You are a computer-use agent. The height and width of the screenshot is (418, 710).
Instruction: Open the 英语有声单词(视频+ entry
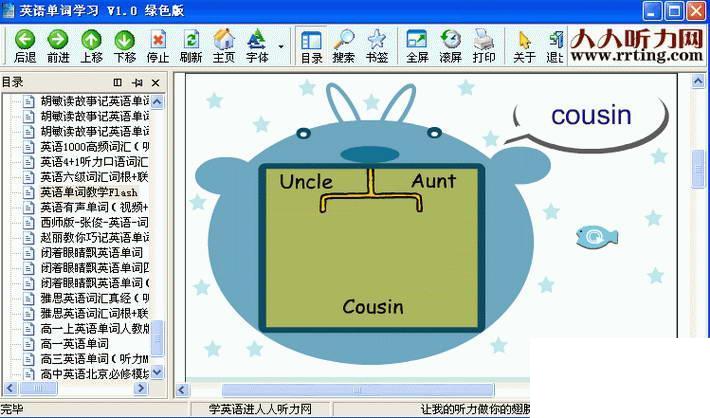[x=94, y=207]
